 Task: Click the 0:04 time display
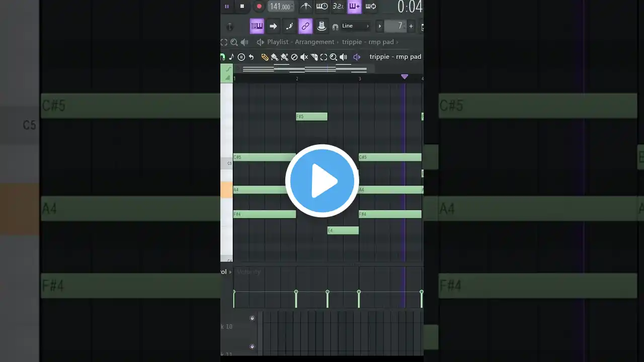(x=410, y=7)
